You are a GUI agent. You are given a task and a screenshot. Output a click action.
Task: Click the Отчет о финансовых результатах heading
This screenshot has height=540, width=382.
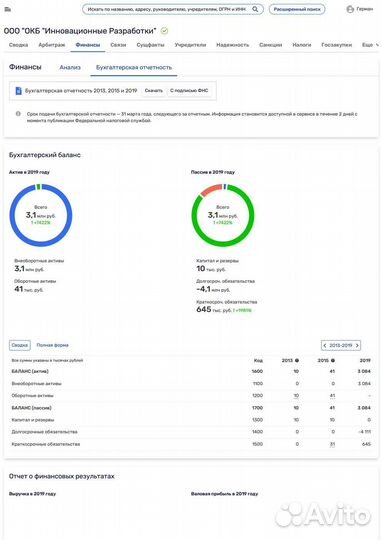tap(62, 476)
